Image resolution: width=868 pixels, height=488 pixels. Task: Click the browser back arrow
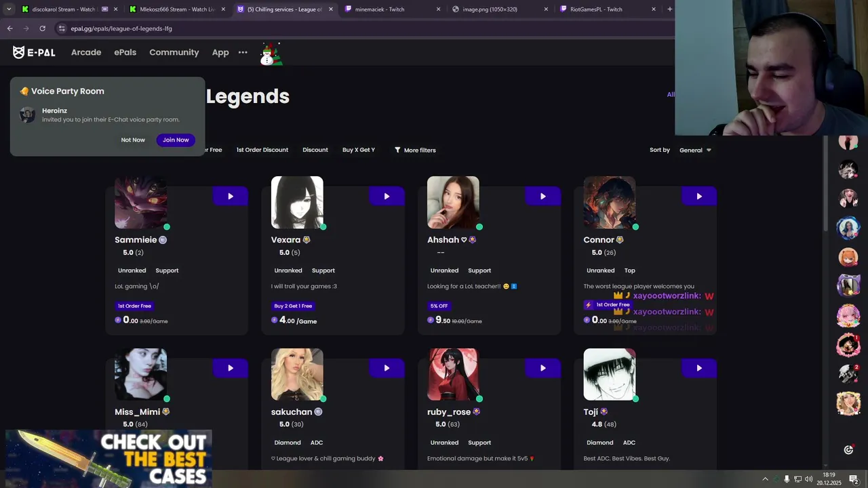[9, 28]
